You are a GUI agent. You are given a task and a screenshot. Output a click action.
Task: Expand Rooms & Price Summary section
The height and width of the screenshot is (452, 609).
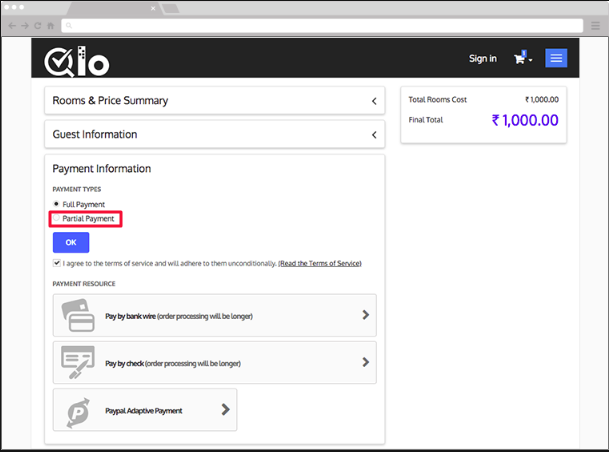point(214,101)
